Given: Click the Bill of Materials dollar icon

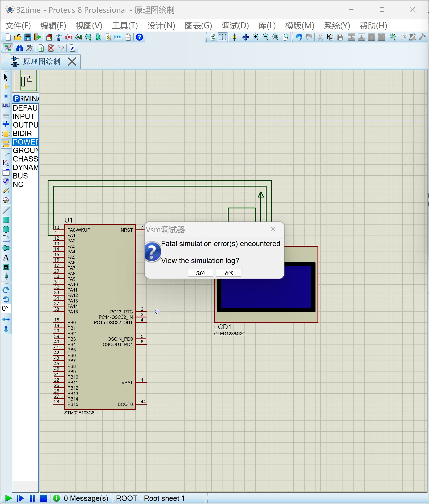Looking at the screenshot, I should [108, 37].
